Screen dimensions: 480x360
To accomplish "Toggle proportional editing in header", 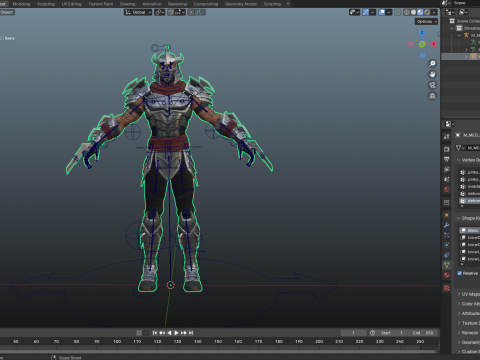I will pos(191,12).
